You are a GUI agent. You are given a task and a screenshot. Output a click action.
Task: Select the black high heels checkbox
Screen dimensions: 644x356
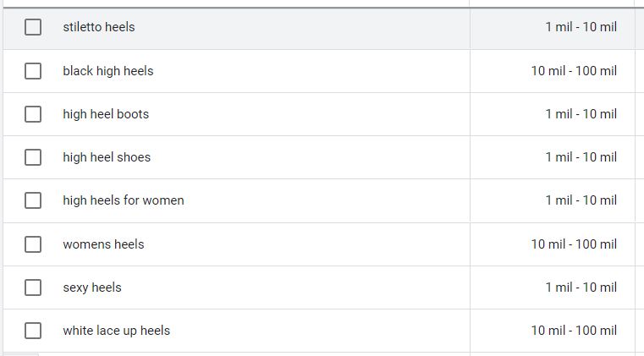33,71
